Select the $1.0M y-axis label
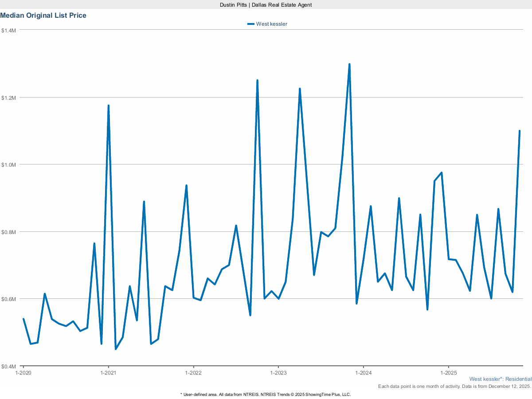This screenshot has height=399, width=532. [x=8, y=164]
